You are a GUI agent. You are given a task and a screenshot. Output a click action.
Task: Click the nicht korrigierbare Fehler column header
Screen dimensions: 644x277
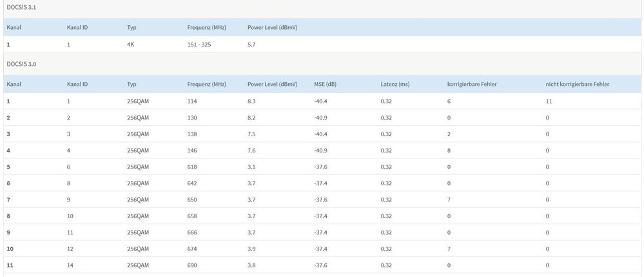tap(577, 84)
